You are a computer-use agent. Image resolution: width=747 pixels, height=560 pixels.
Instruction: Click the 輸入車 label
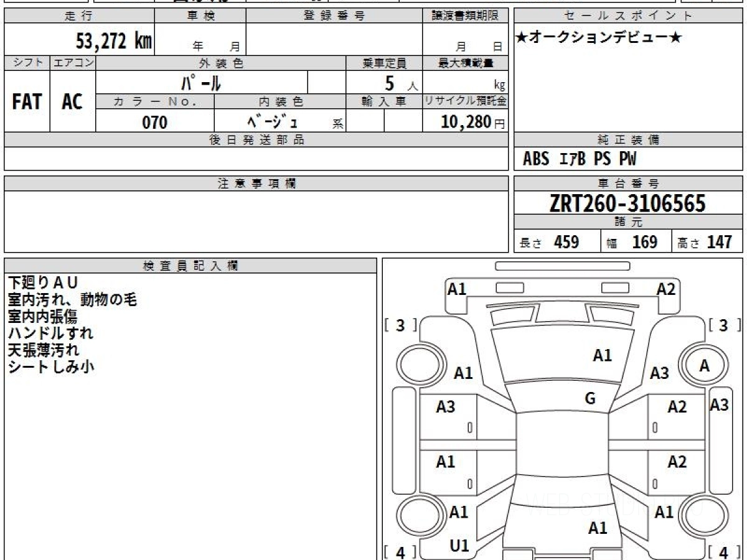(384, 101)
